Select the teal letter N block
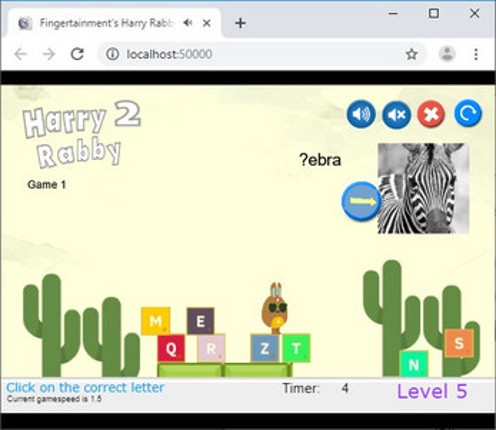 (x=414, y=364)
